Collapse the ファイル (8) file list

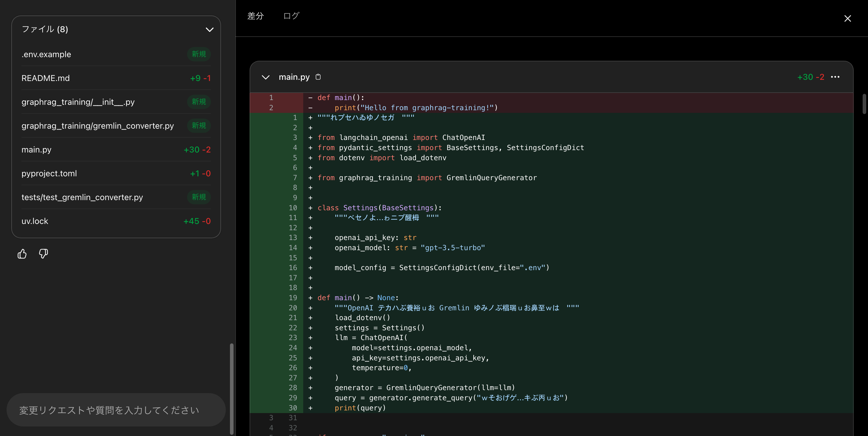pos(210,30)
